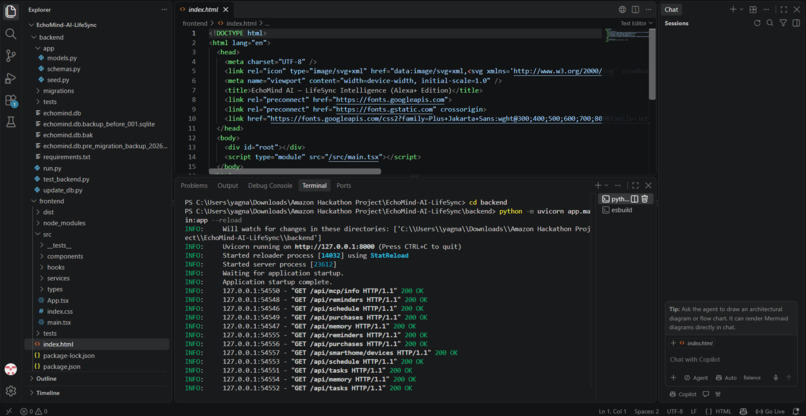Open the Search view in activity bar
Viewport: 806px width, 416px height.
[10, 34]
